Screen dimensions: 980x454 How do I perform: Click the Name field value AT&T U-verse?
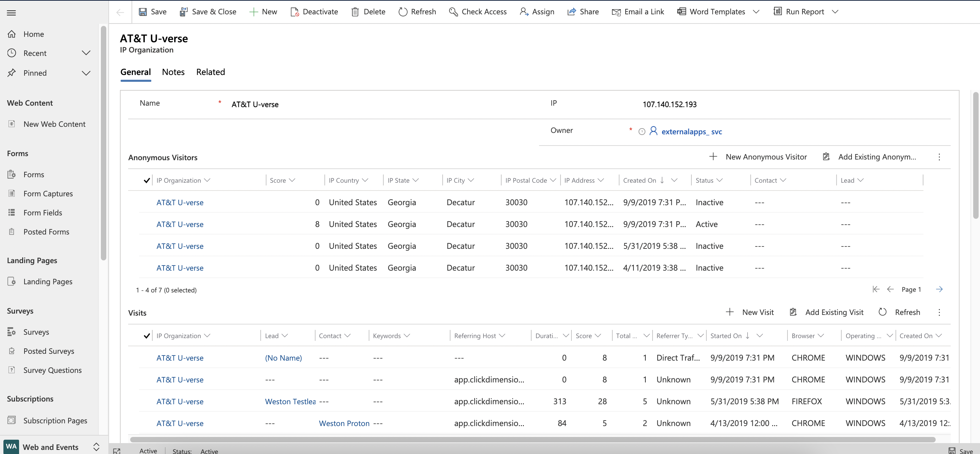pos(255,104)
